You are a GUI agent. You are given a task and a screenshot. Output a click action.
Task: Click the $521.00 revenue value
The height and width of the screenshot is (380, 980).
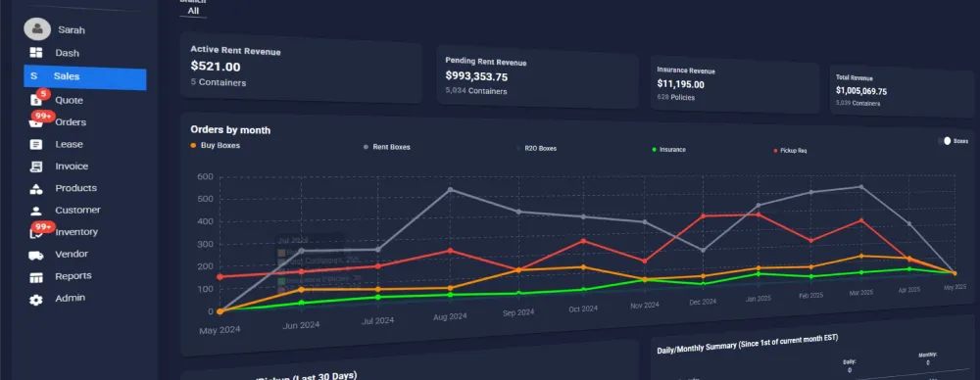click(216, 67)
